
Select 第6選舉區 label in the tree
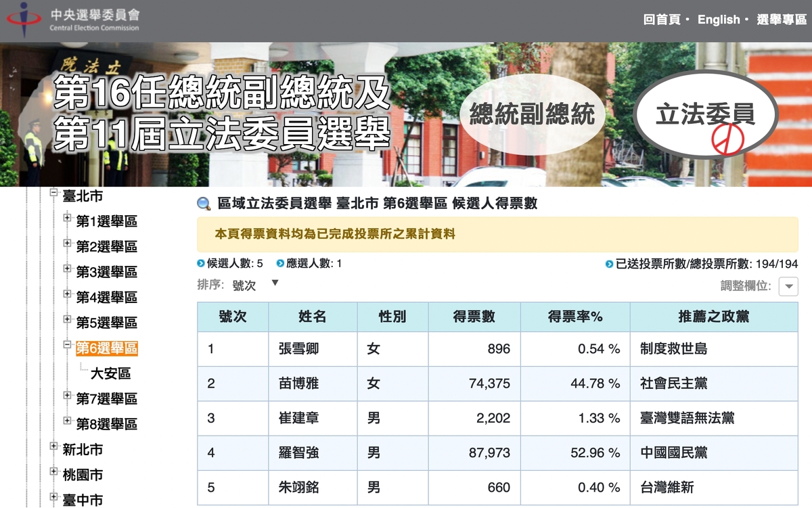(x=107, y=348)
